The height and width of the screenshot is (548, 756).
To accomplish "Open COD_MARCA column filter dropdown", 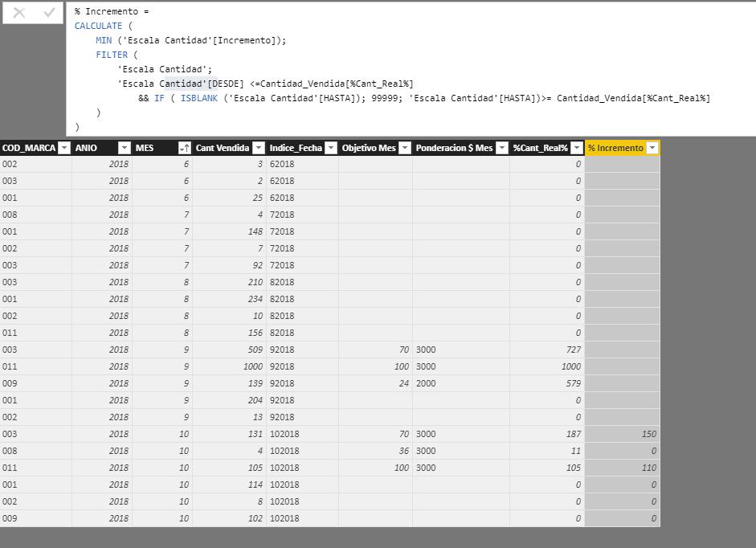I will tap(64, 148).
